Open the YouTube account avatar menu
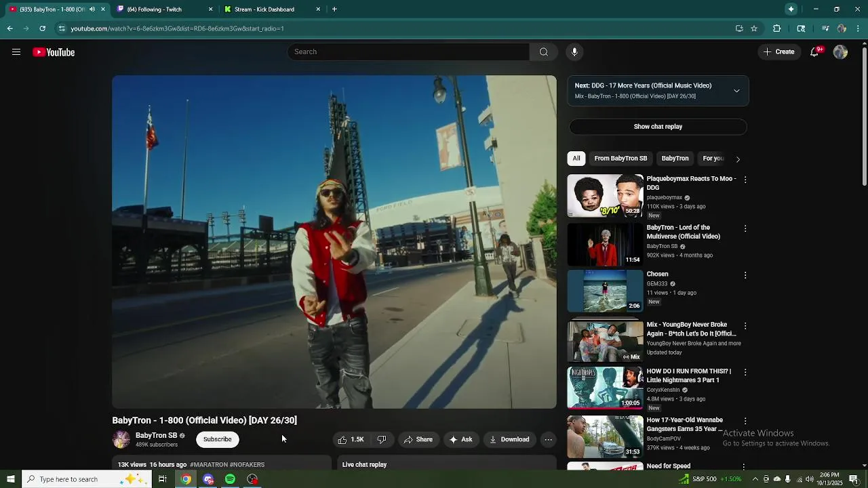The image size is (868, 488). [x=840, y=52]
